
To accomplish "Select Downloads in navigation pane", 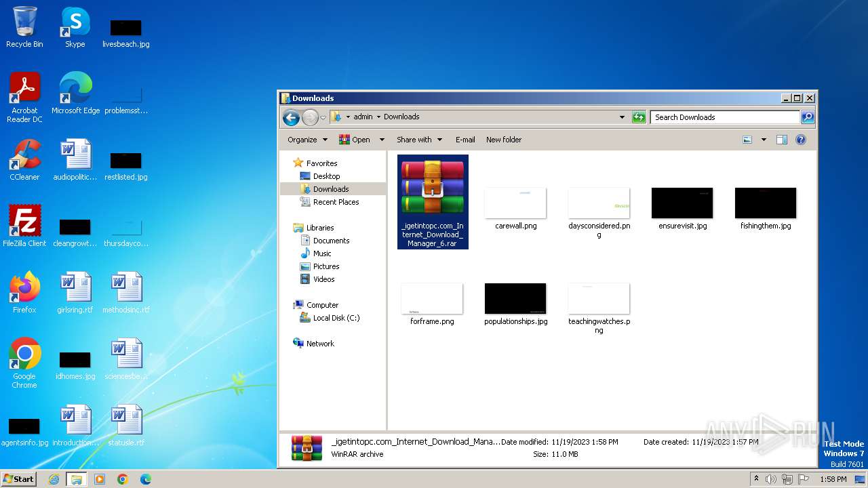I will click(331, 189).
